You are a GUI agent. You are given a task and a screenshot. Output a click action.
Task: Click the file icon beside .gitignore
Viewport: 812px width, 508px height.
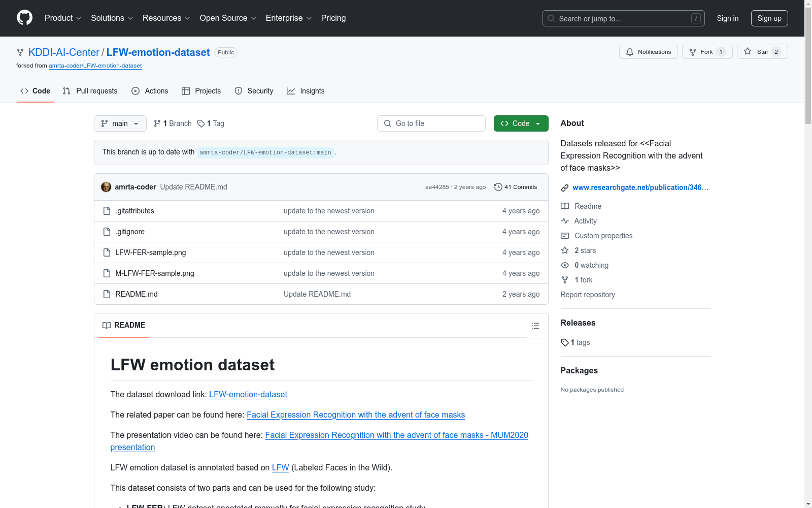point(107,232)
